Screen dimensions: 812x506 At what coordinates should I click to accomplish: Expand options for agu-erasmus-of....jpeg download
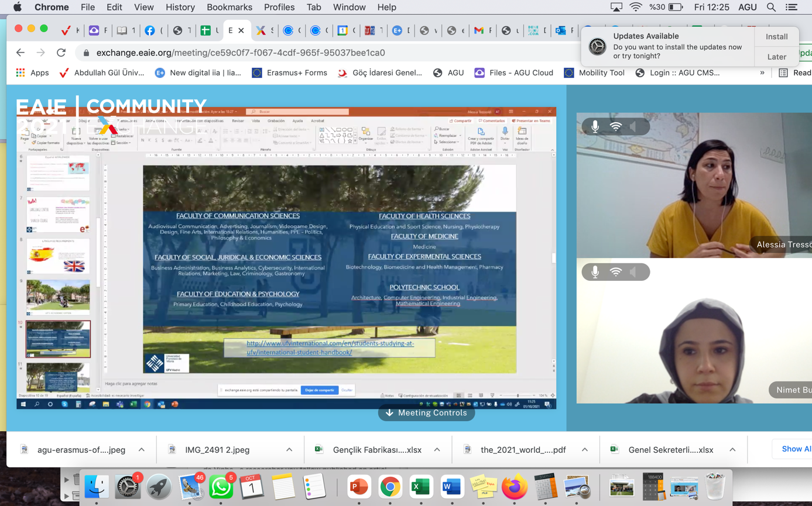(x=142, y=450)
